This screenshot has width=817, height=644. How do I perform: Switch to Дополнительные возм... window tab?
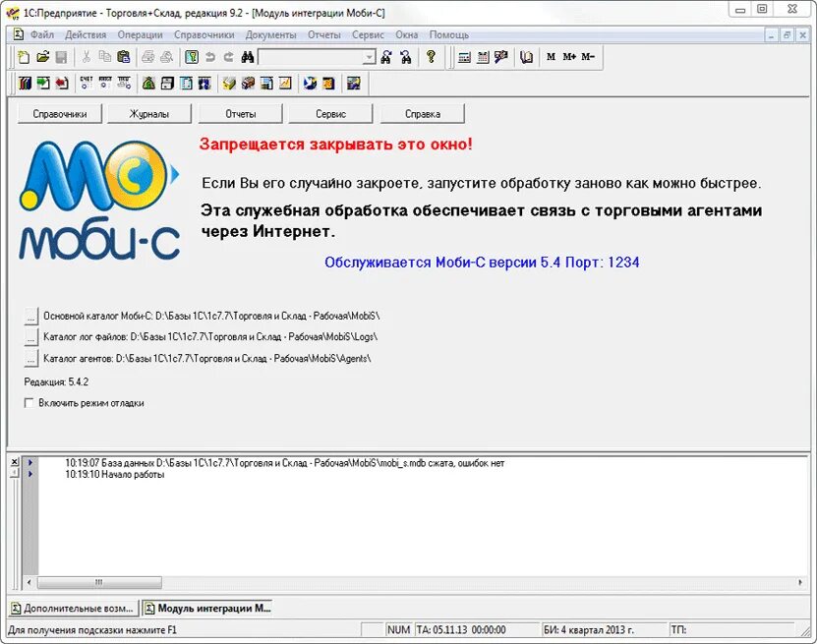(74, 608)
